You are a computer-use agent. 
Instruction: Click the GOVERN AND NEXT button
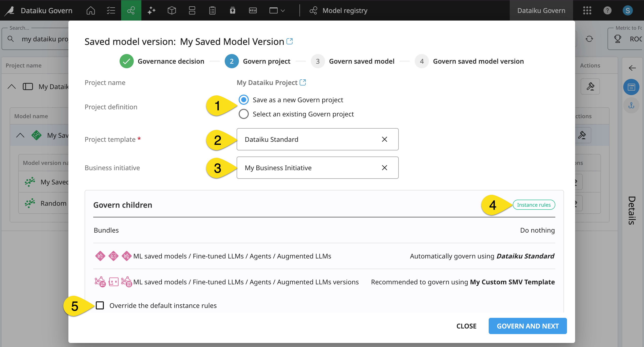(x=528, y=326)
